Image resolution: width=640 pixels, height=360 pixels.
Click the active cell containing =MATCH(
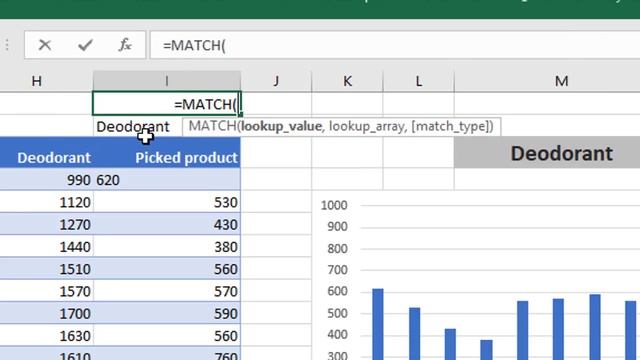click(167, 104)
